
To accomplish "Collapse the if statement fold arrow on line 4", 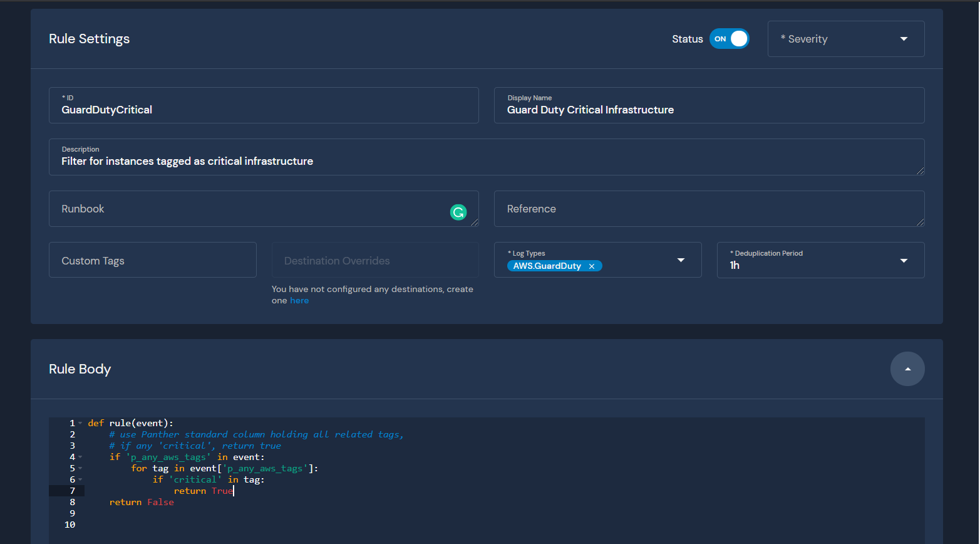I will point(80,457).
